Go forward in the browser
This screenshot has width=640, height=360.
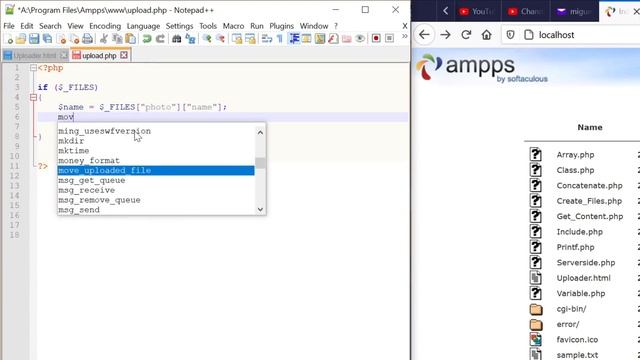445,35
